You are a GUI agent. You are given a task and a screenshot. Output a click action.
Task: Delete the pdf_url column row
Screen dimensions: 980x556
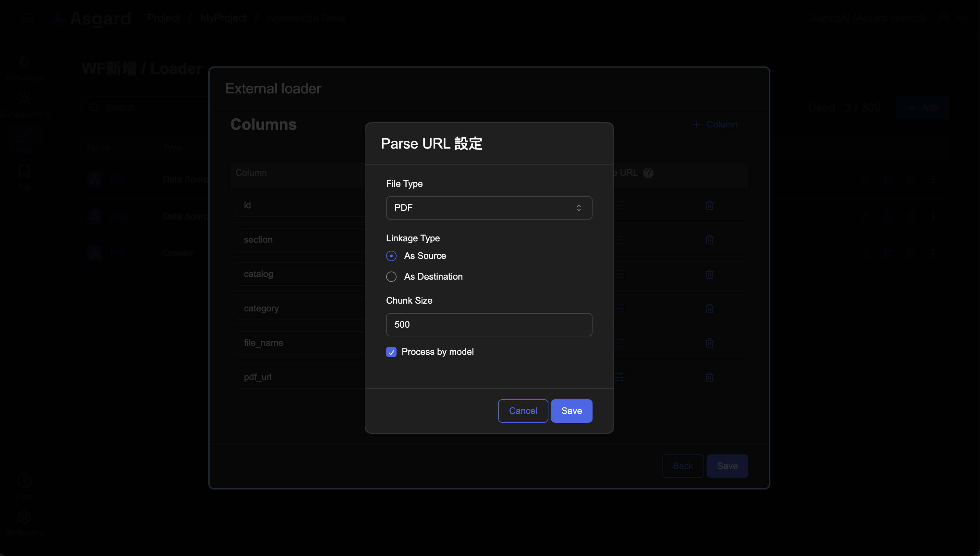[710, 377]
